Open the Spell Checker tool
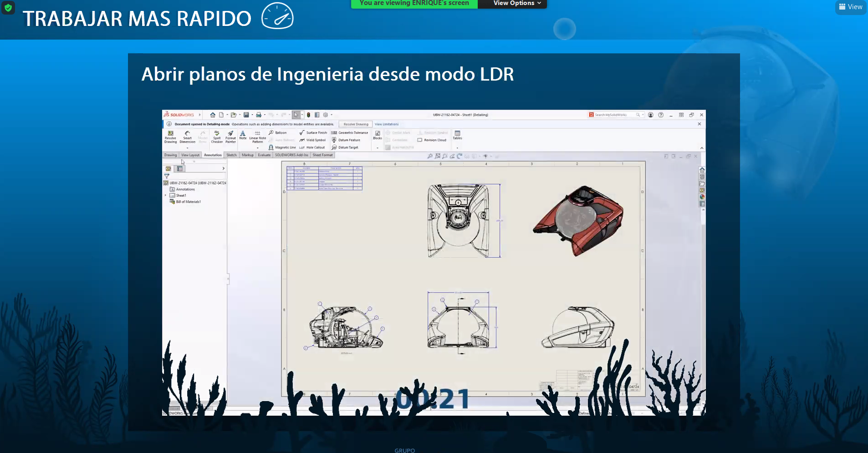Image resolution: width=868 pixels, height=453 pixels. click(x=217, y=137)
